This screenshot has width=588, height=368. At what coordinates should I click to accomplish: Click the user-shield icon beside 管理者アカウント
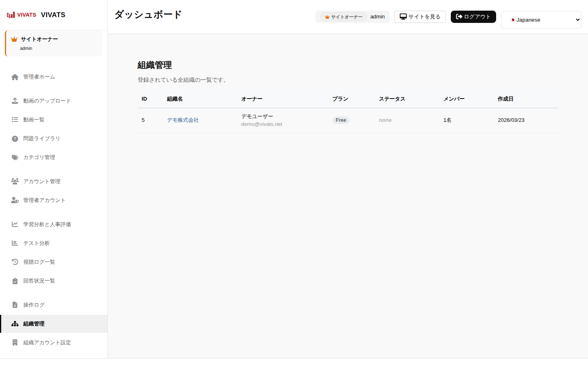coord(15,200)
